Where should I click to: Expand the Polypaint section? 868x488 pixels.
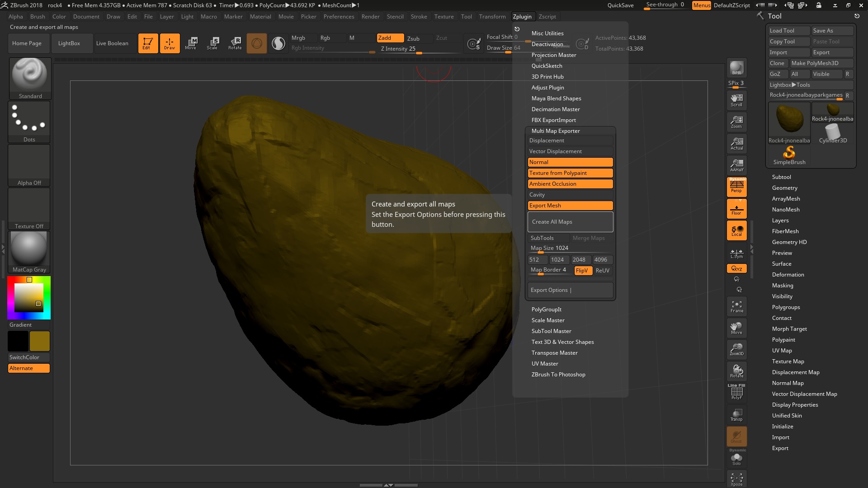[x=783, y=340]
